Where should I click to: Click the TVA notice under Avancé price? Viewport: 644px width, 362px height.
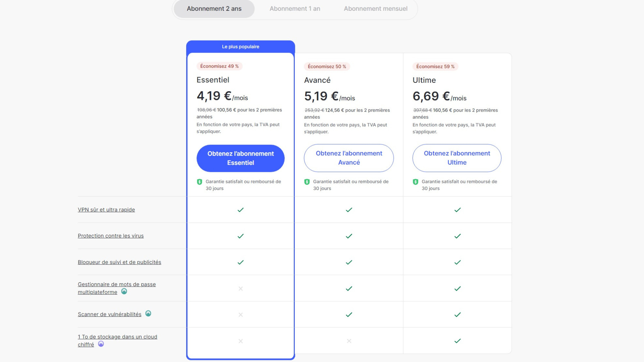point(345,128)
